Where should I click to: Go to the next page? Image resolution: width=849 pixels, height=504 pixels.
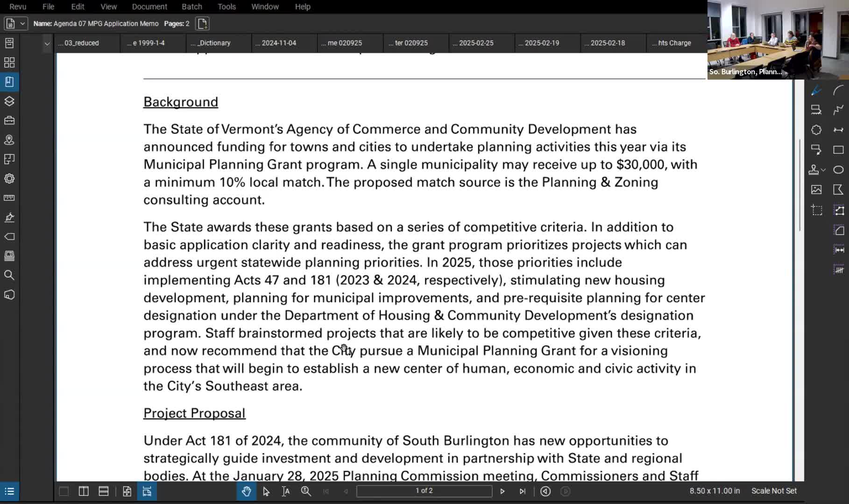pos(502,491)
